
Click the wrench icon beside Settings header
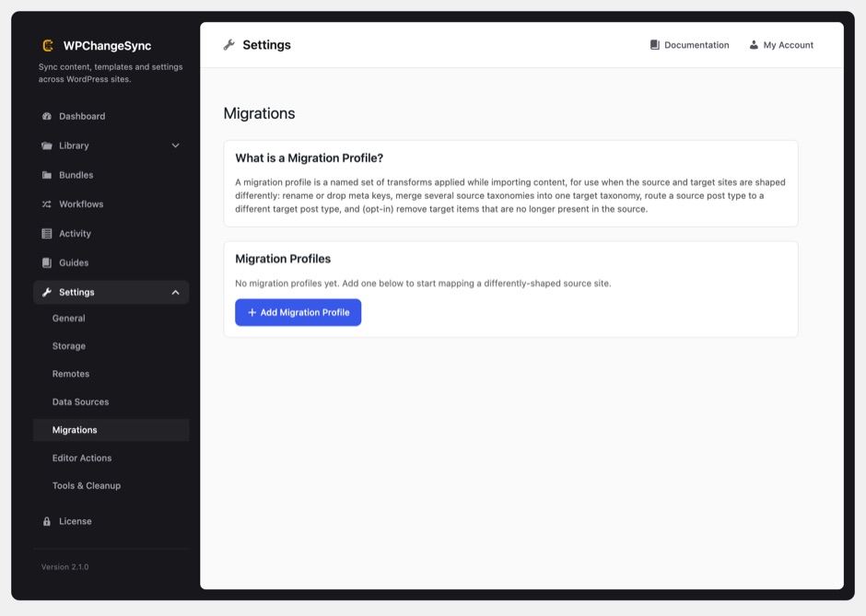coord(229,45)
